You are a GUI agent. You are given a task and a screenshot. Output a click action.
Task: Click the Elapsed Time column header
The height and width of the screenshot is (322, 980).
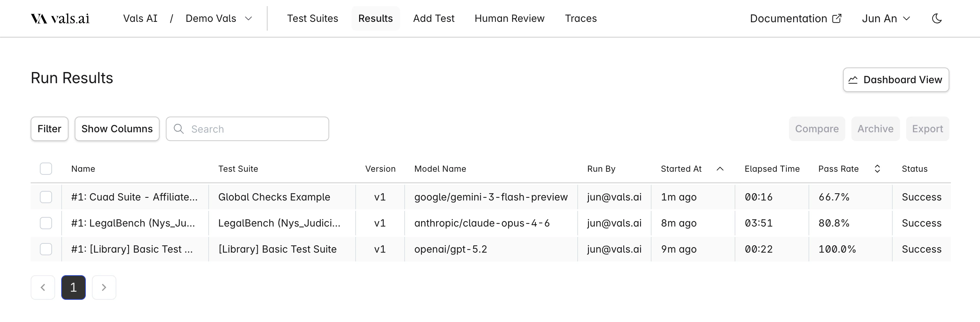click(772, 169)
